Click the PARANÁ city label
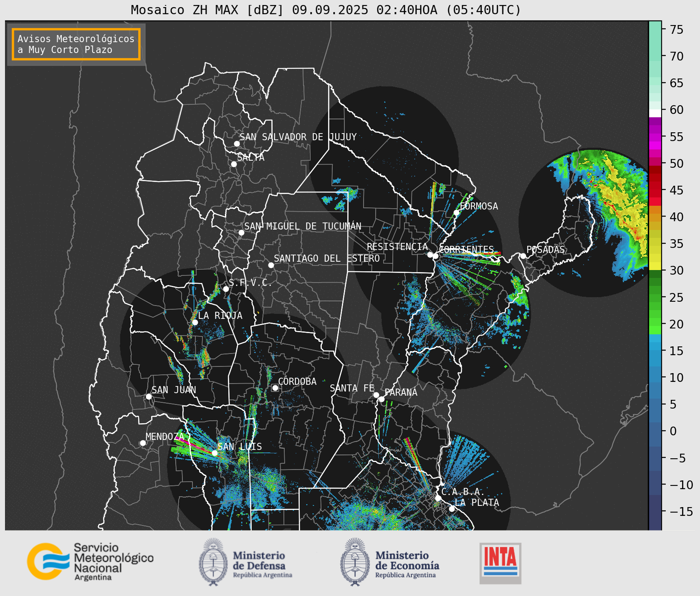Screen dimensions: 700x596 401,392
